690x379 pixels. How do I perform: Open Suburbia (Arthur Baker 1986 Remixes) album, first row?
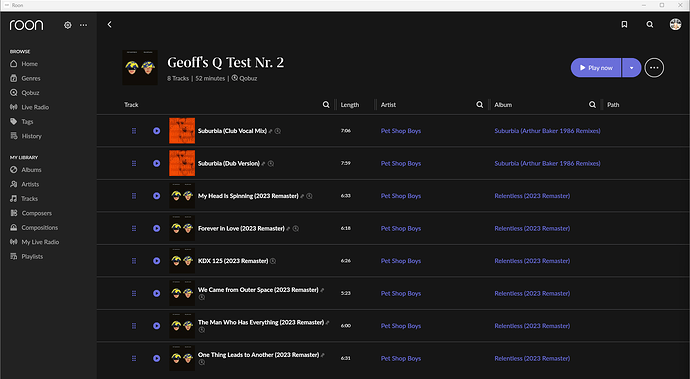click(547, 131)
